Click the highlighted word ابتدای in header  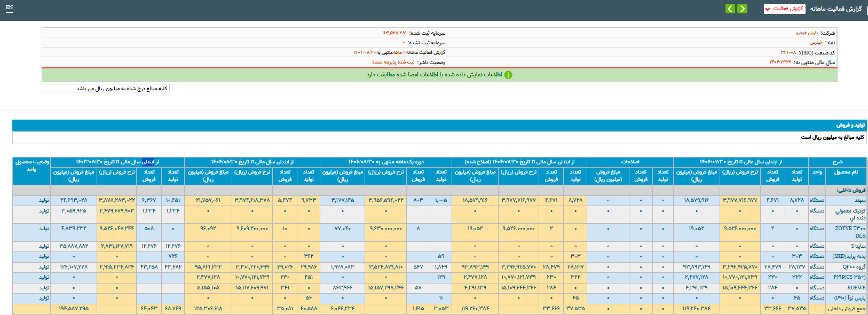tap(148, 162)
